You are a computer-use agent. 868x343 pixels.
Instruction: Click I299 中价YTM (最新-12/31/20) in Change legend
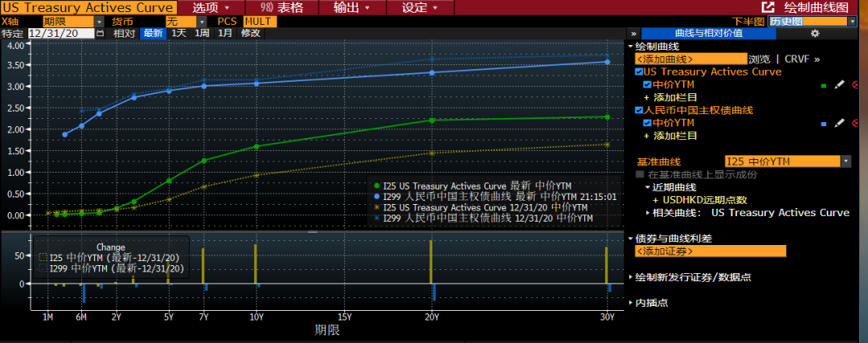111,269
